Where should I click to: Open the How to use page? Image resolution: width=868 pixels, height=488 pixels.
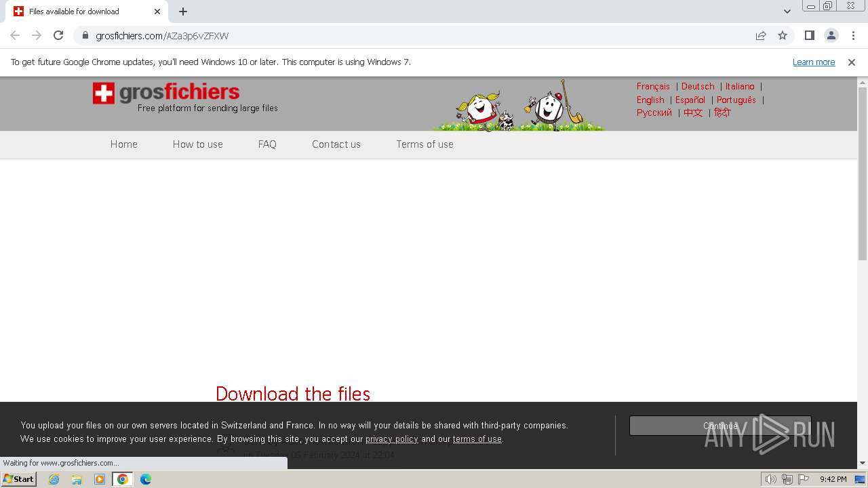(198, 144)
